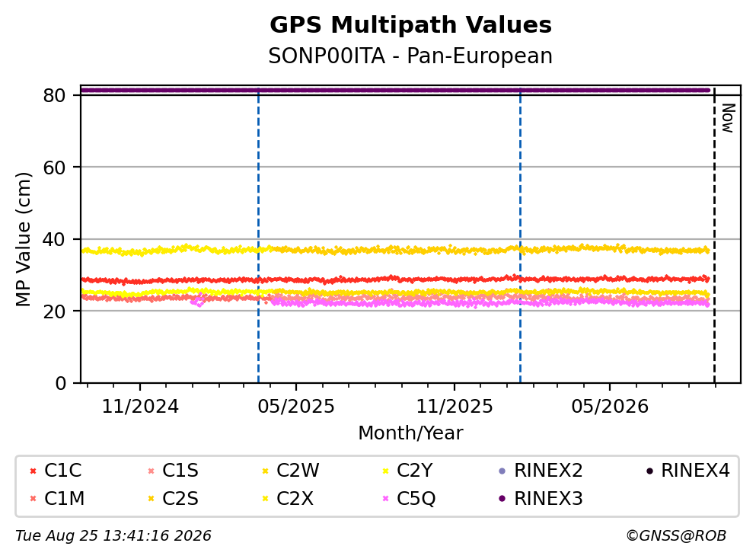Click the first blue dashed vertical line
Viewport: 756px width, 559px height.
point(258,236)
